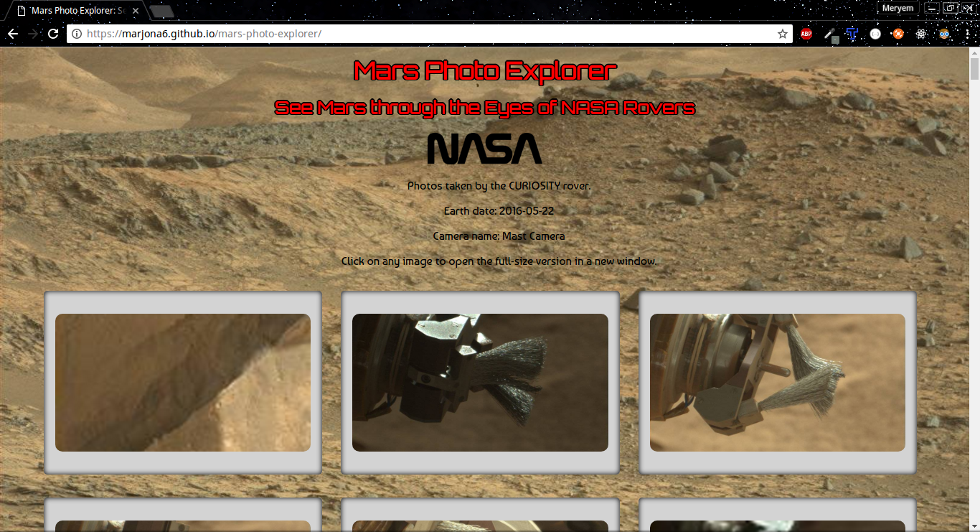This screenshot has height=532, width=980.
Task: Open the face-with-glasses extension icon
Action: pos(945,34)
